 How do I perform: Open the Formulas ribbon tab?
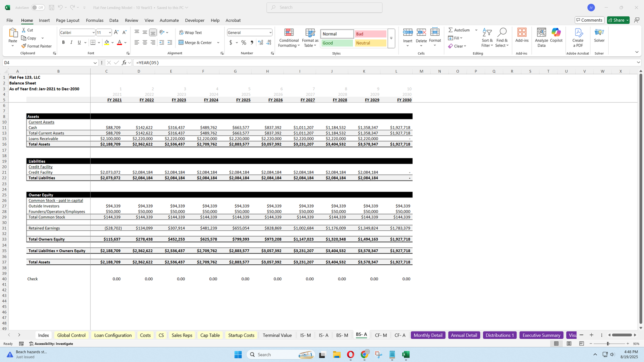click(95, 21)
